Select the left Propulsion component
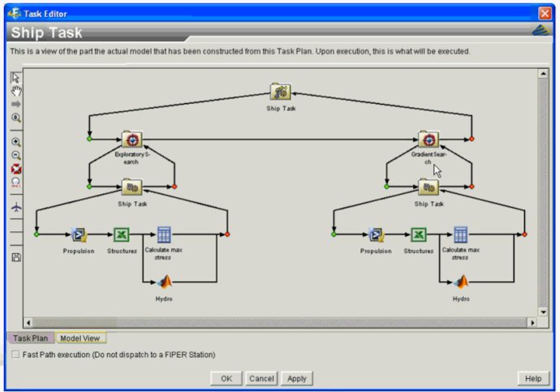560x392 pixels. tap(79, 235)
